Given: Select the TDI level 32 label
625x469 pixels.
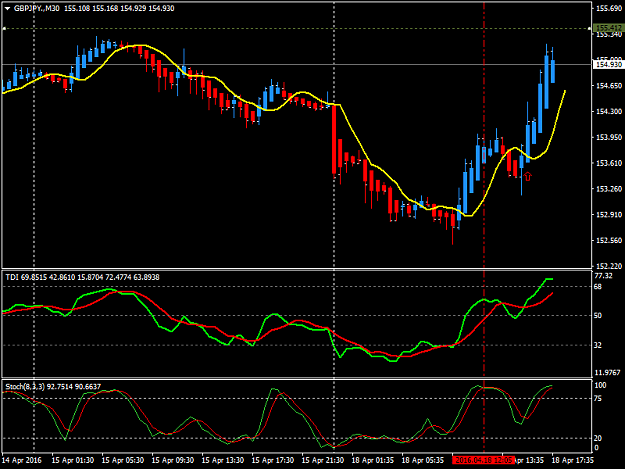Looking at the screenshot, I should [x=598, y=345].
